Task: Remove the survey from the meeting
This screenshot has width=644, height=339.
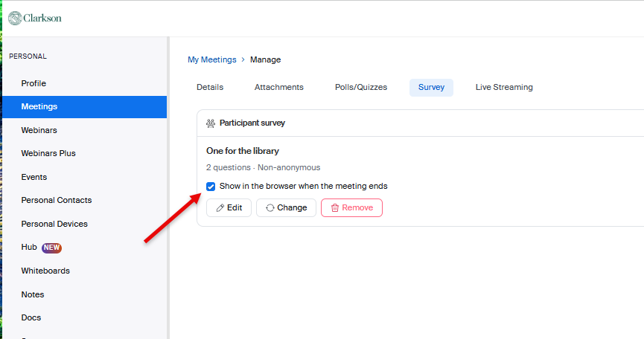Action: 351,208
